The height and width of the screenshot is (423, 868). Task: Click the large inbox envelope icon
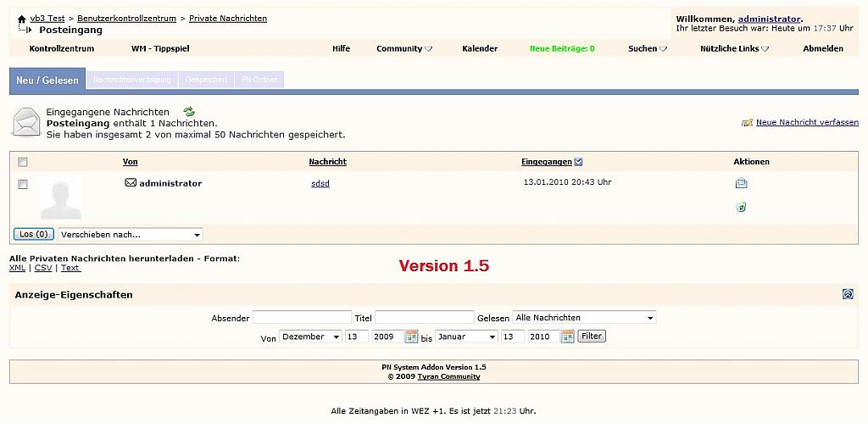pos(26,123)
